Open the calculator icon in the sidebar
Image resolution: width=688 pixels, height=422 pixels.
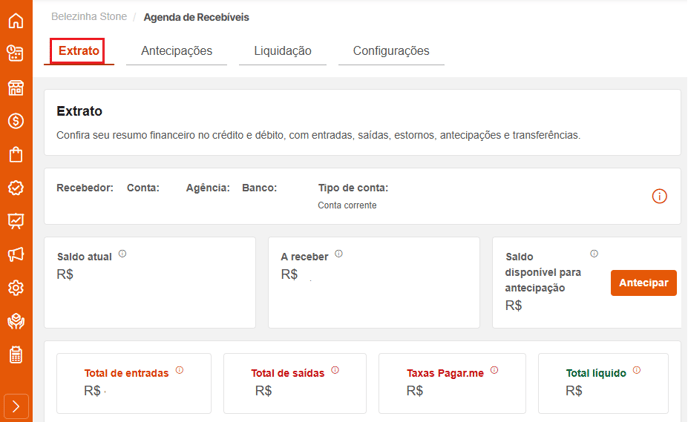coord(16,355)
